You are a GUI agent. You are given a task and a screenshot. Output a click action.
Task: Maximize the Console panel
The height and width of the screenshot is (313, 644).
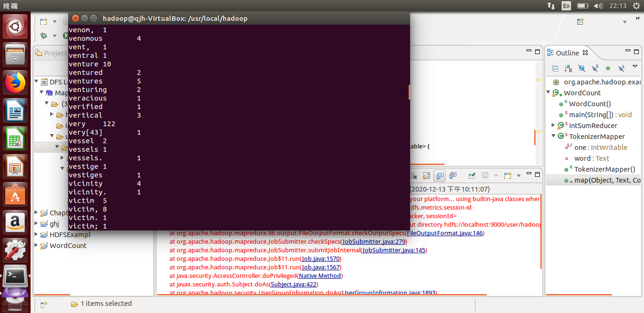(537, 175)
